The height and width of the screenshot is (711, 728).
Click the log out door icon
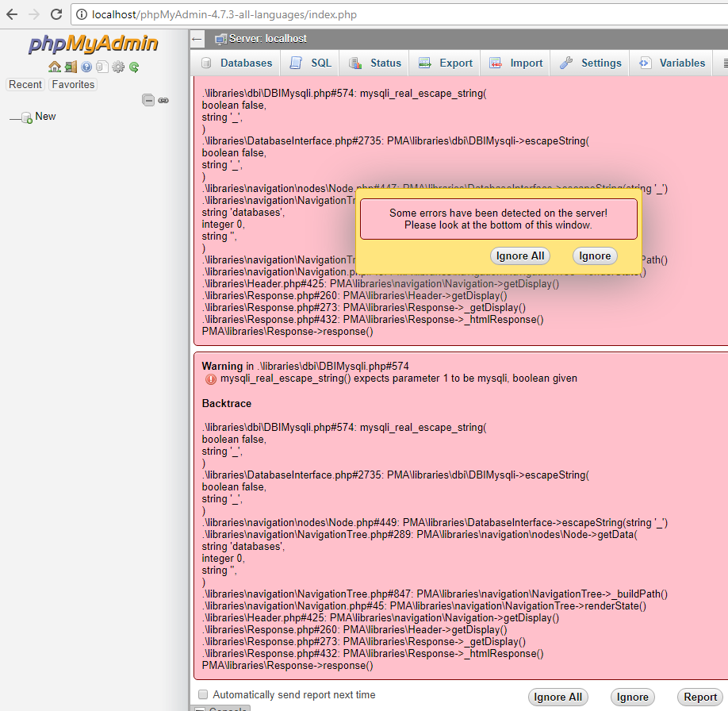(71, 67)
